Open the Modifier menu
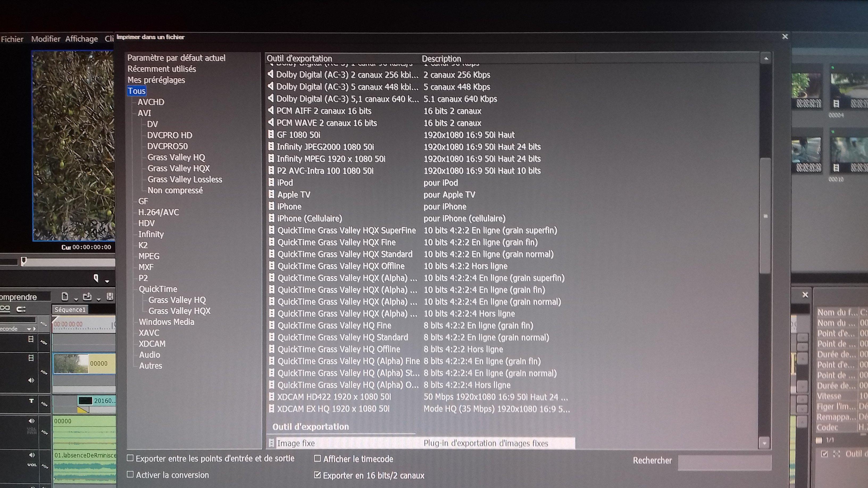The image size is (868, 488). [45, 39]
